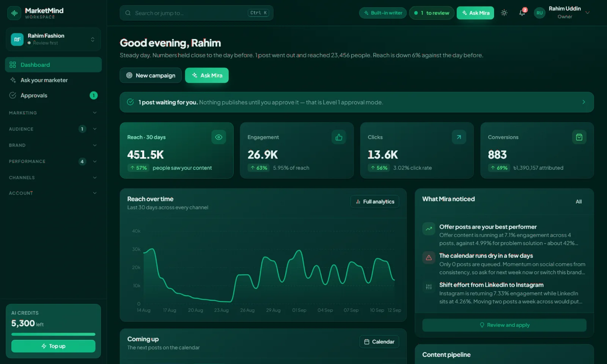This screenshot has height=364, width=607.
Task: Click the AI credits progress bar
Action: point(53,334)
